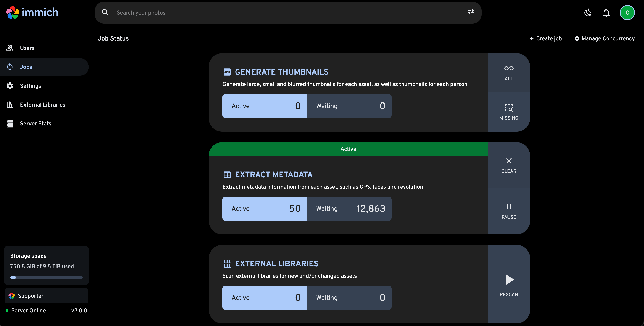
Task: Open the user account avatar menu
Action: tap(627, 13)
